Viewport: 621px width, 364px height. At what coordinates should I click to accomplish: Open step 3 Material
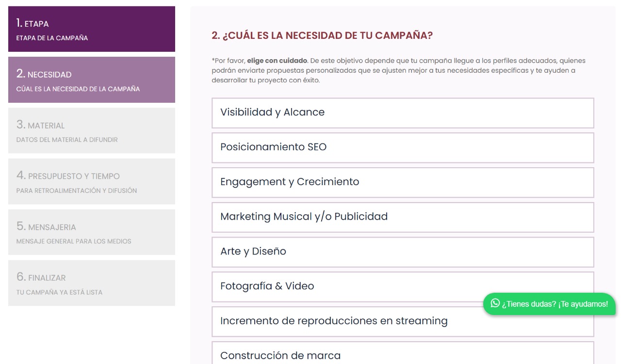(92, 131)
